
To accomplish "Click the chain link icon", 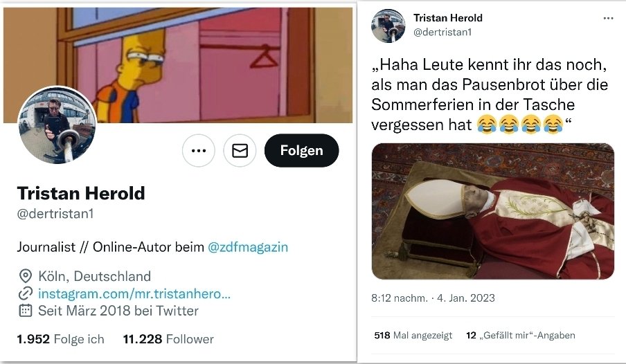I will 26,293.
